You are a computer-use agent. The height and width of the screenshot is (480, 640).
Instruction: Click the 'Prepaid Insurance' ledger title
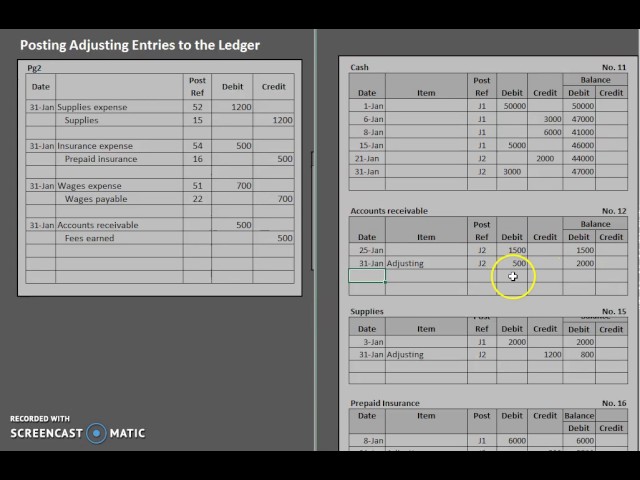pyautogui.click(x=385, y=403)
